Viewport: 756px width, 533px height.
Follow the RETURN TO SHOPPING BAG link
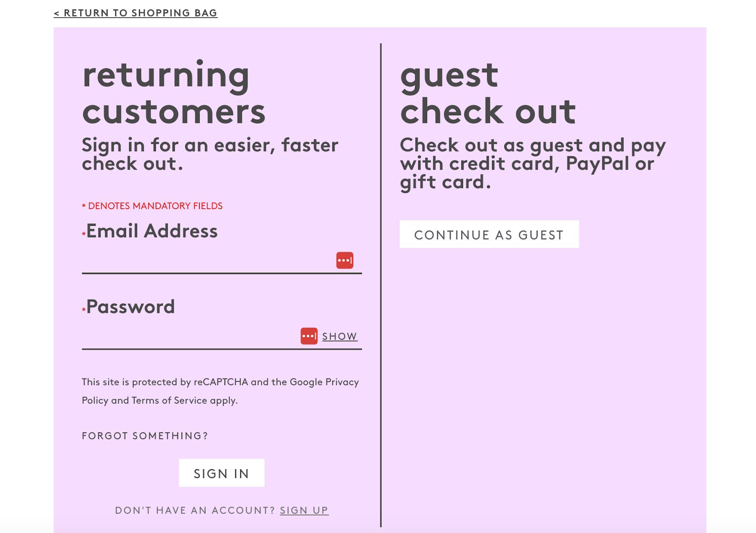[x=136, y=14]
